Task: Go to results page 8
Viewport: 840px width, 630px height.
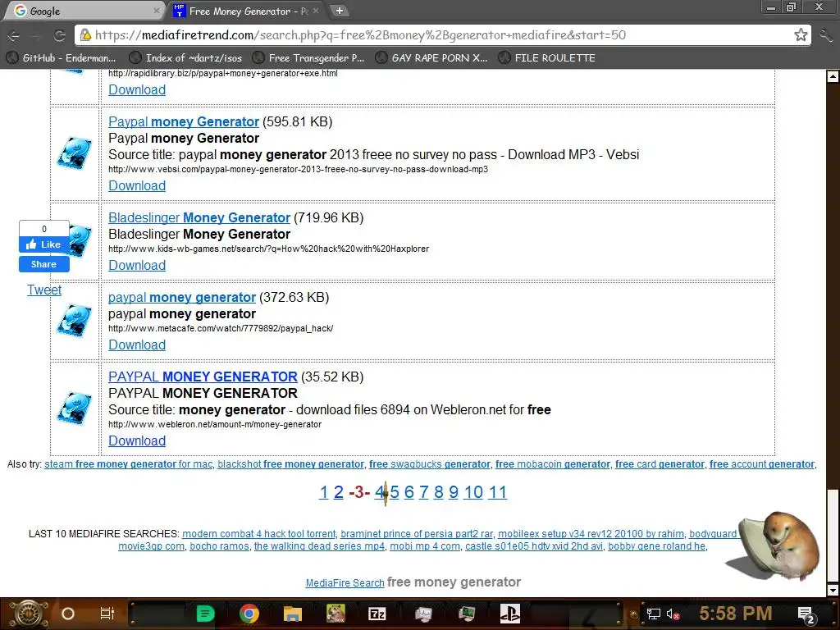Action: tap(439, 492)
